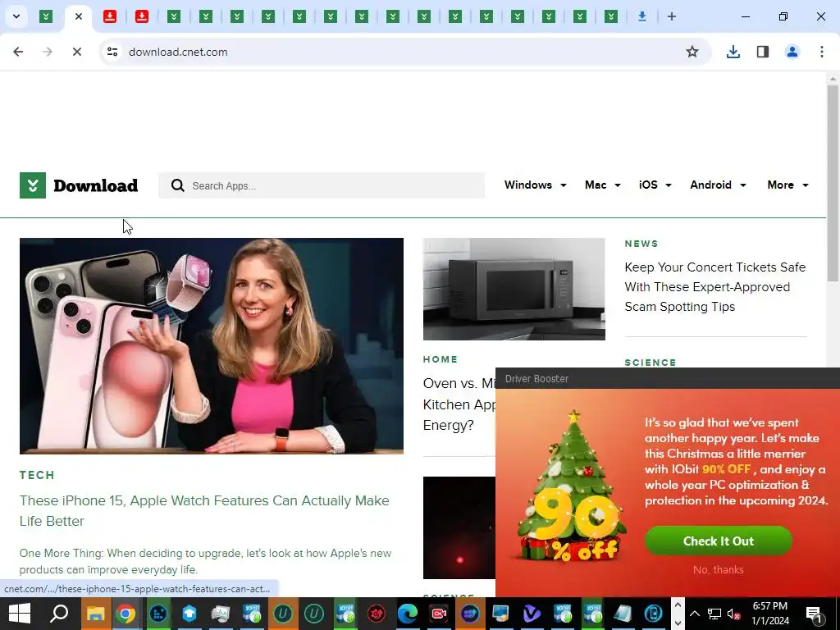
Task: Open the Oven vs. Microwave article link
Action: [x=459, y=404]
